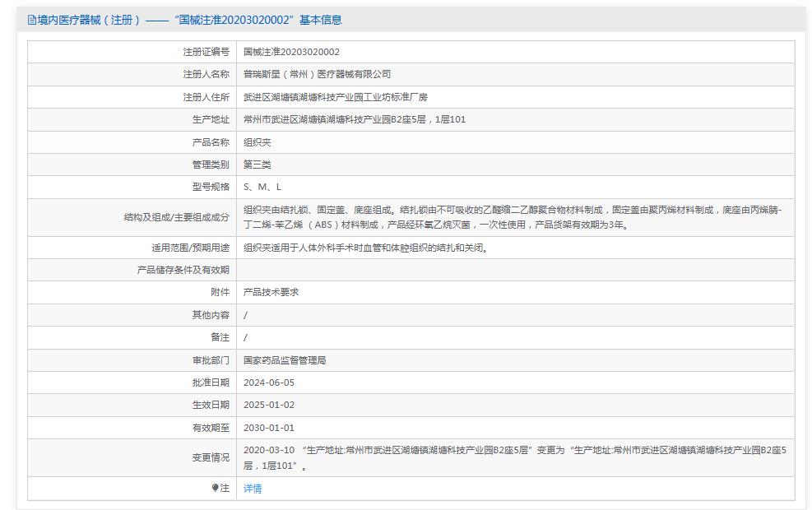Image resolution: width=812 pixels, height=510 pixels.
Task: Click the label 型号规格
Action: tap(211, 187)
